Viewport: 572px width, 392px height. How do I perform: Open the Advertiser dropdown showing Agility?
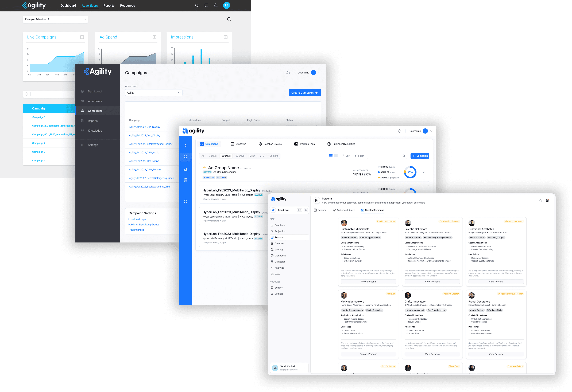[x=154, y=93]
